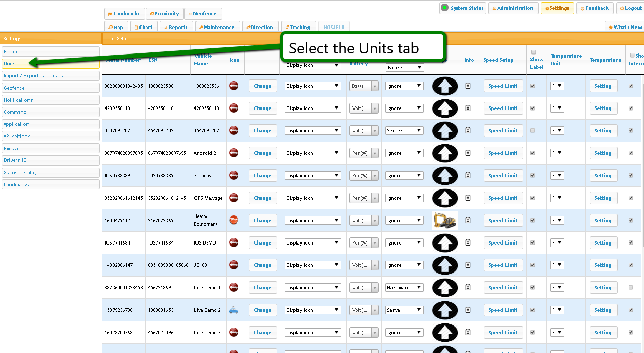Open the Hardware dropdown for Live Demo 1

(x=404, y=288)
